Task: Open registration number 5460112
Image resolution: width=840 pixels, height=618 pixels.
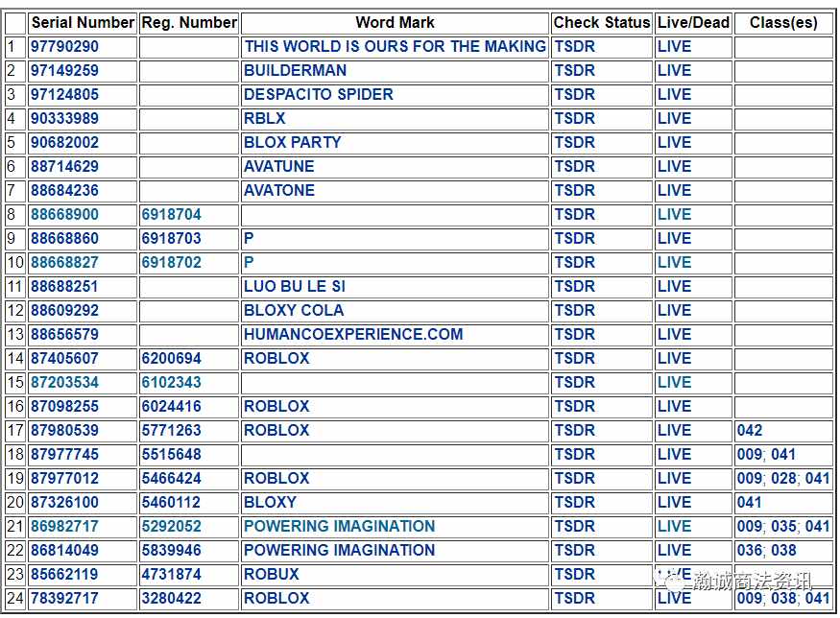Action: pos(172,502)
